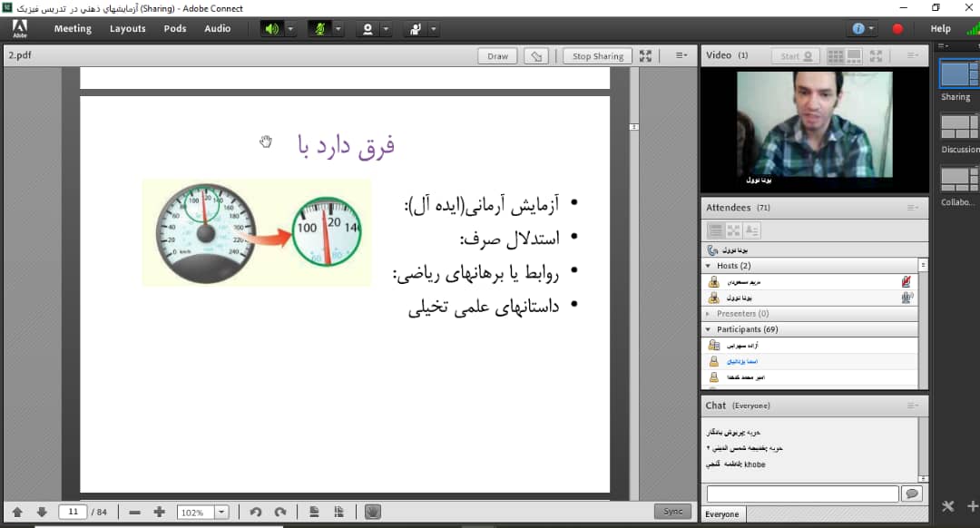The width and height of the screenshot is (980, 528).
Task: Go to the next PDF page
Action: point(41,513)
